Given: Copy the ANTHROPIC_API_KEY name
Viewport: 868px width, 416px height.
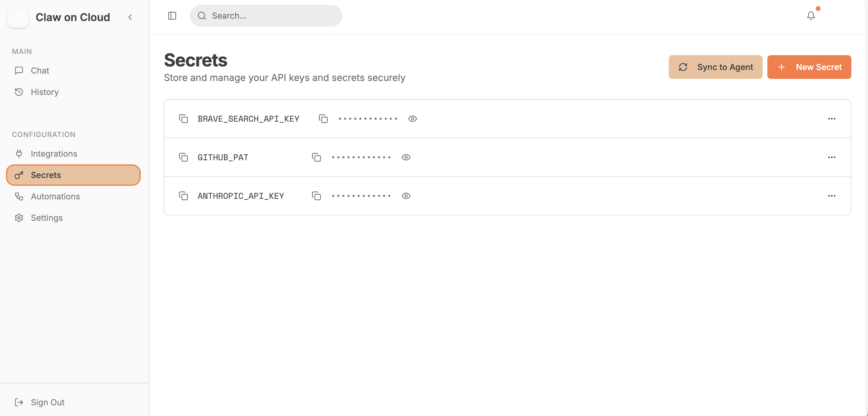Looking at the screenshot, I should coord(183,196).
